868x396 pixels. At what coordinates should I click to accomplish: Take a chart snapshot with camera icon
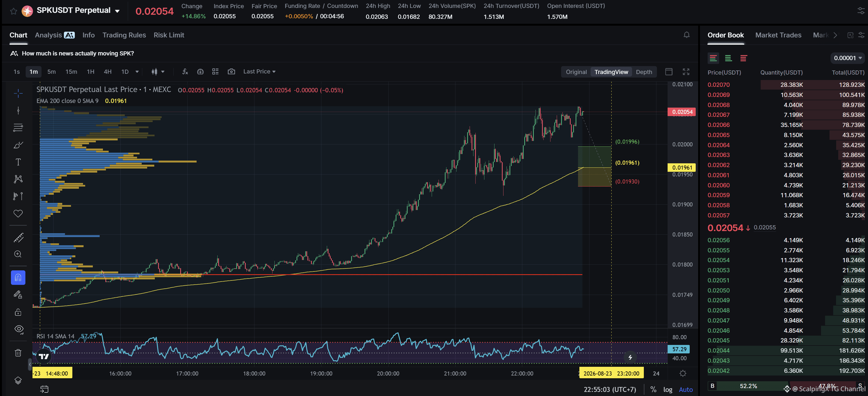pos(231,72)
